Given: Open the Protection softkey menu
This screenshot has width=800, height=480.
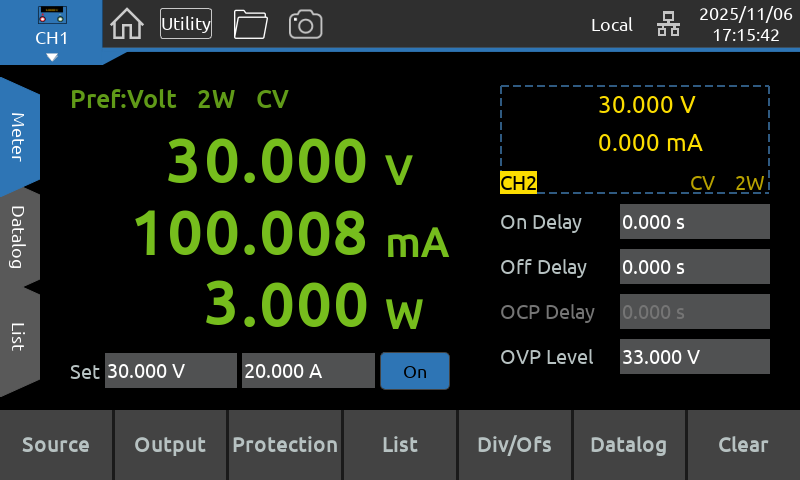Looking at the screenshot, I should [x=285, y=445].
